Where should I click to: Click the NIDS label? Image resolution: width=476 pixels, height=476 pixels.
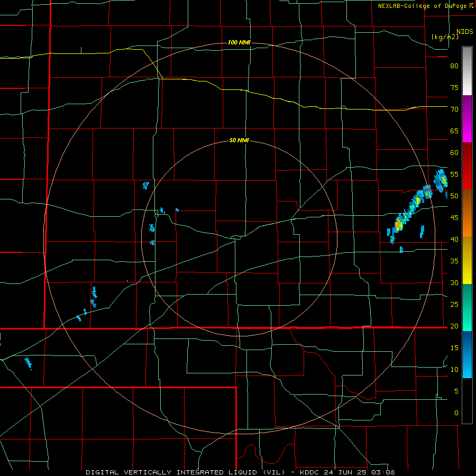point(465,32)
